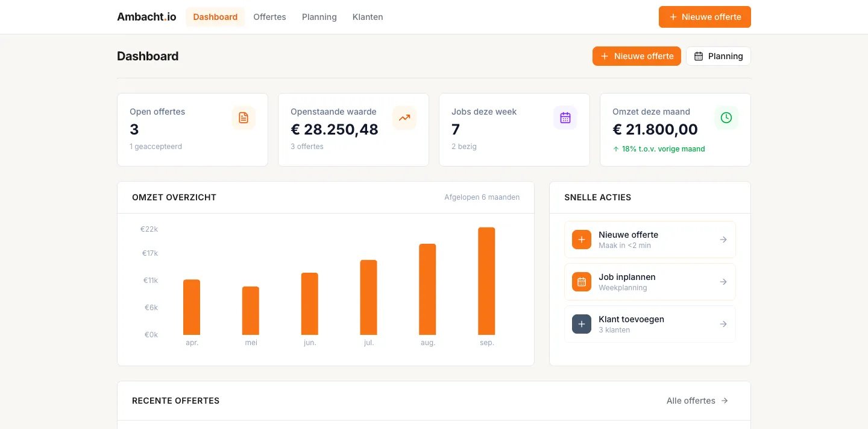
Task: Click the € 28.250,48 value
Action: point(335,129)
